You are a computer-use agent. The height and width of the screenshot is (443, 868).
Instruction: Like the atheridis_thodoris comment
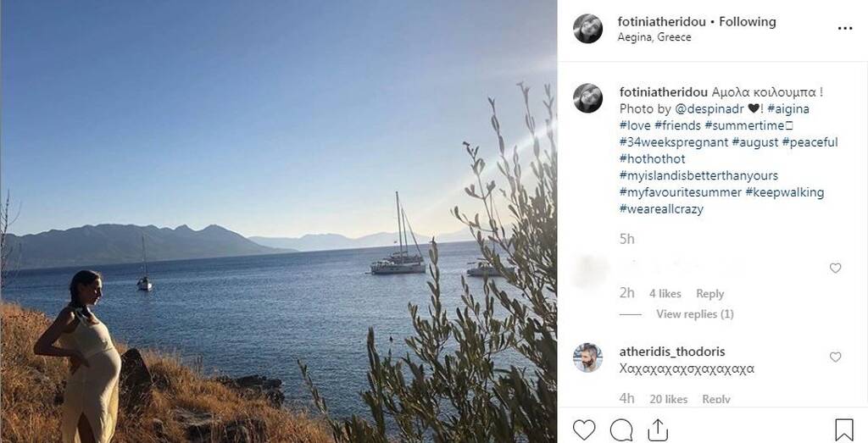coord(835,357)
